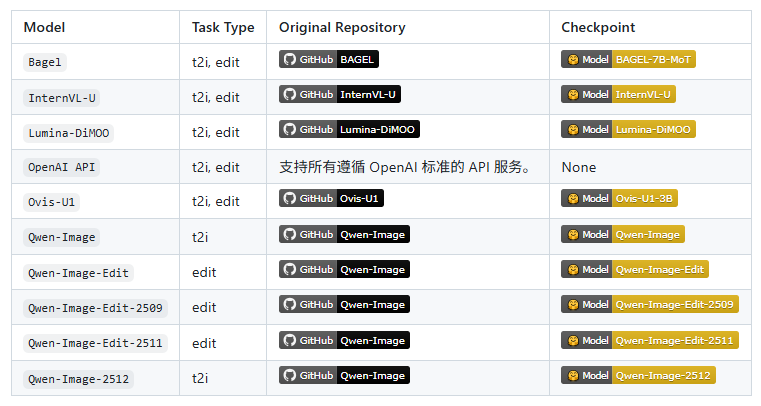The image size is (761, 406).
Task: Click the OpenAI standard API services description text
Action: tap(405, 167)
